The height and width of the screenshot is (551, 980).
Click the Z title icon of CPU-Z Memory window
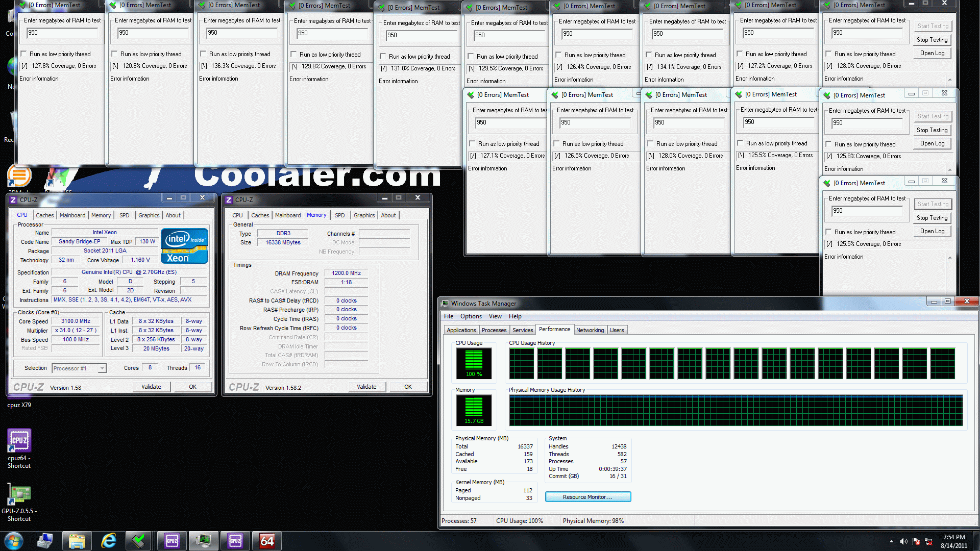[x=229, y=200]
